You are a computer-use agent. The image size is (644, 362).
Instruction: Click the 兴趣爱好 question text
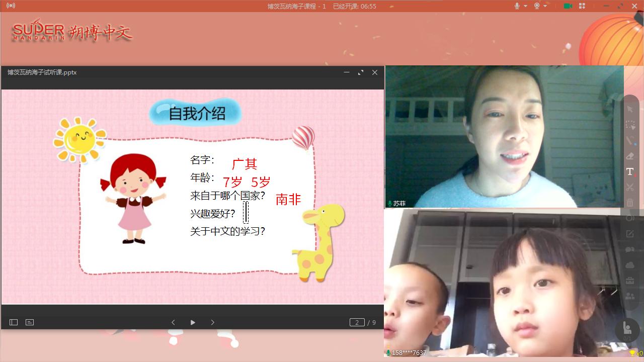point(212,214)
